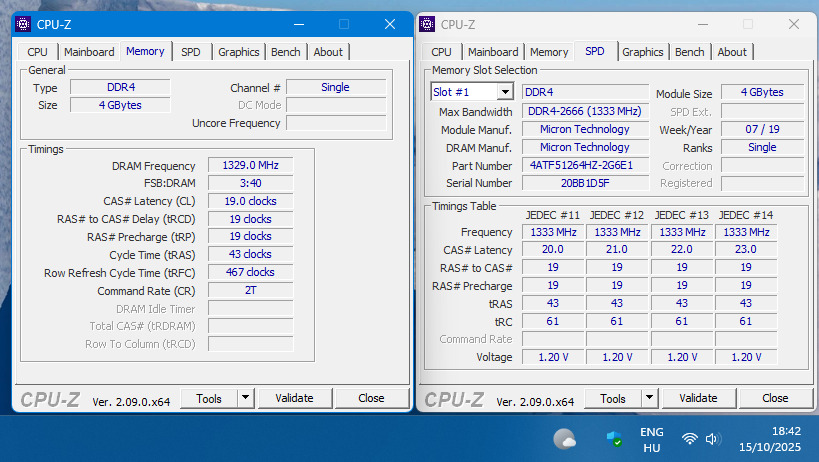Switch to CPU tab in left window
Image resolution: width=819 pixels, height=462 pixels.
[x=37, y=52]
